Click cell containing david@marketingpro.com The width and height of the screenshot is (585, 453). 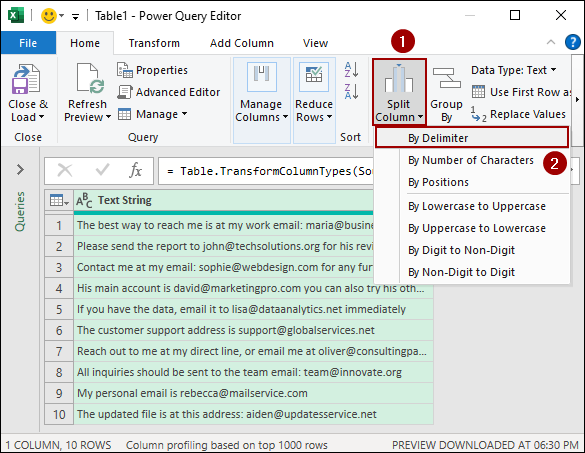pos(253,288)
